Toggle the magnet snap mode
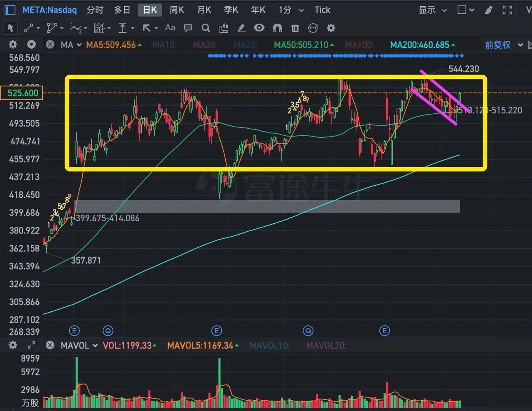532x411 pixels. coord(277,28)
